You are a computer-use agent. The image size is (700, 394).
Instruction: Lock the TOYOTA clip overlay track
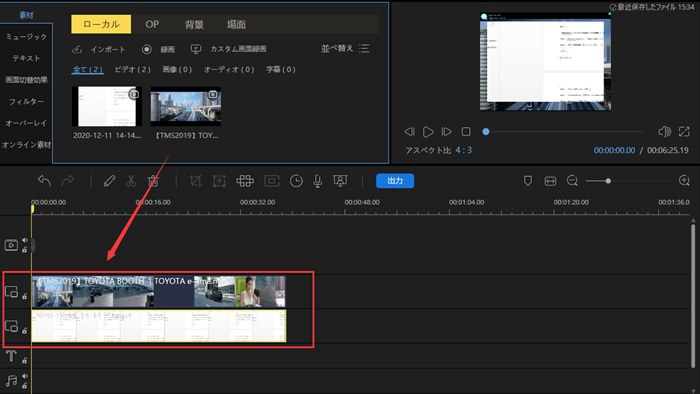pos(25,296)
